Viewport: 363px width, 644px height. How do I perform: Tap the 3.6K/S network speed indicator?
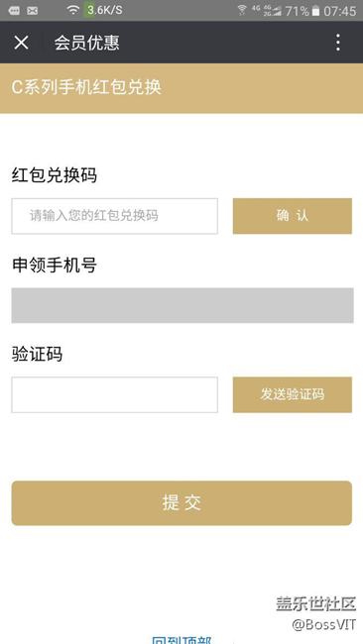[103, 10]
